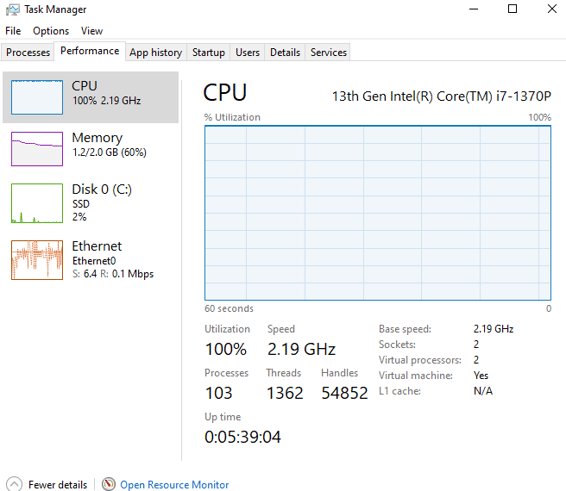The height and width of the screenshot is (491, 566).
Task: Collapse view with Fewer details
Action: [58, 485]
